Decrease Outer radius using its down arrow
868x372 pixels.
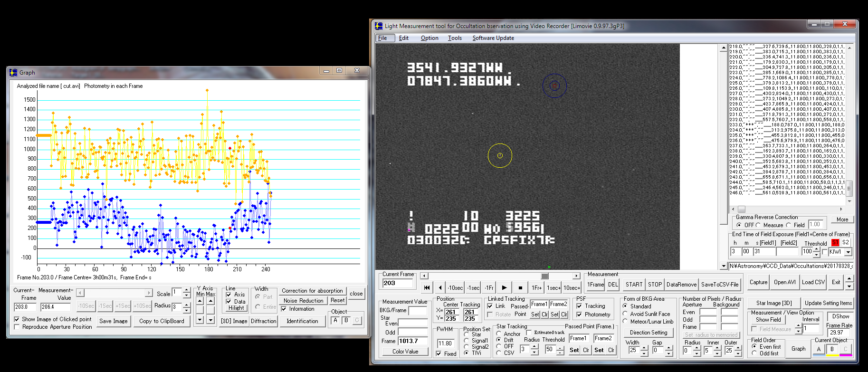point(738,353)
